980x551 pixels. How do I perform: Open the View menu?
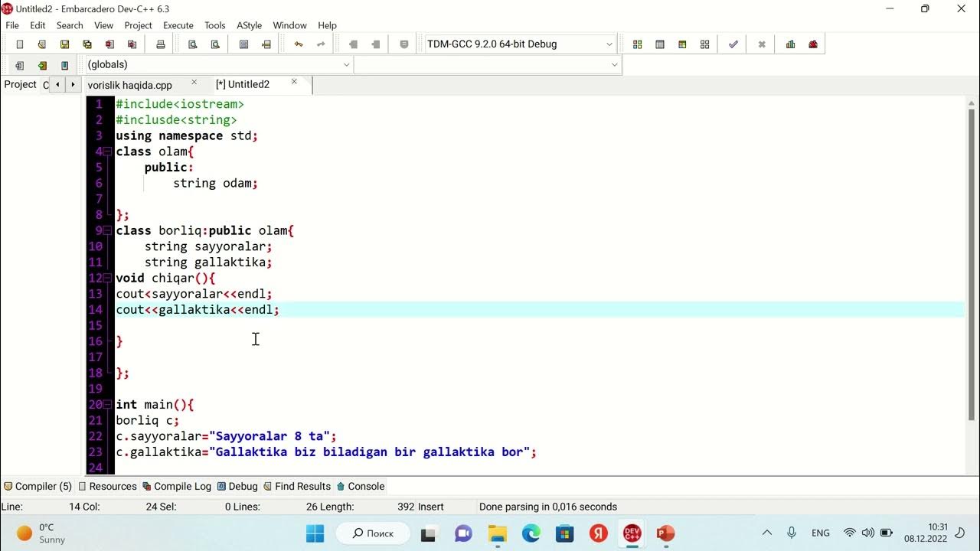coord(103,25)
